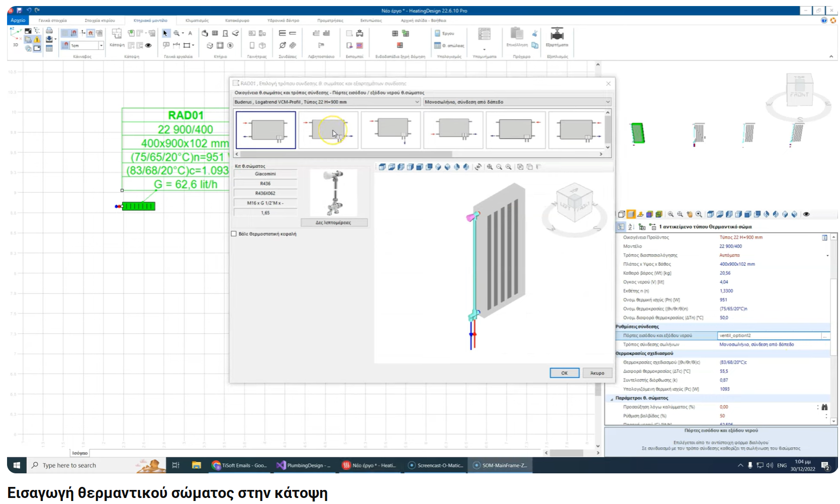The image size is (840, 504).
Task: Click the binoculars search icon in properties panel
Action: [x=824, y=407]
